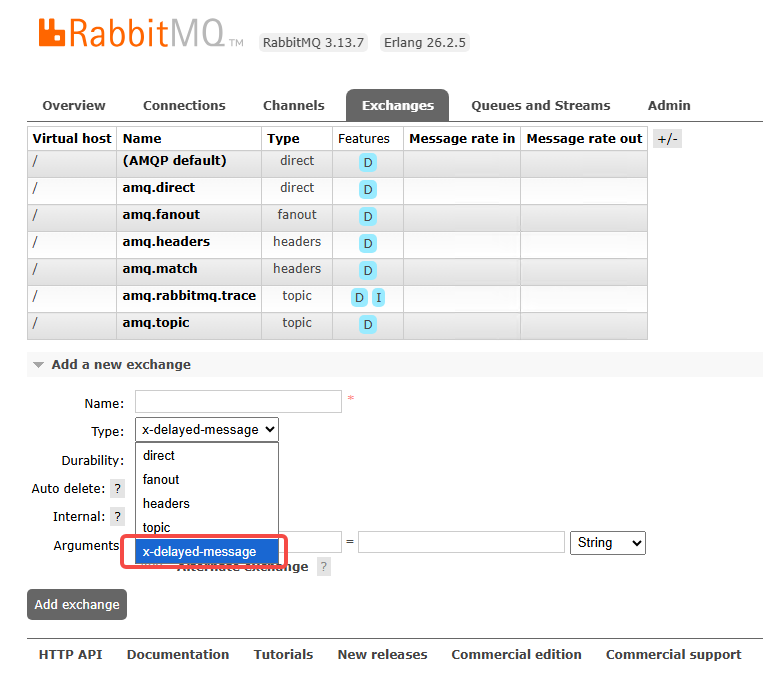Sort by Message rate in column
Image resolution: width=763 pixels, height=677 pixels.
[x=462, y=139]
